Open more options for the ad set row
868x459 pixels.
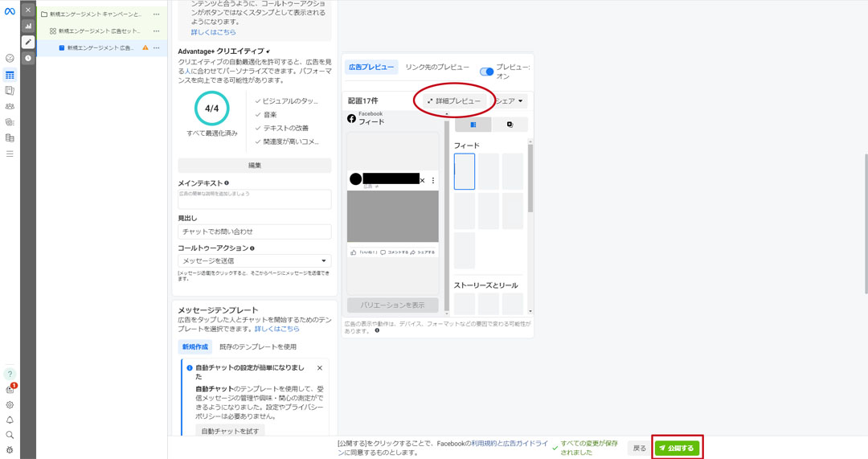coord(157,31)
